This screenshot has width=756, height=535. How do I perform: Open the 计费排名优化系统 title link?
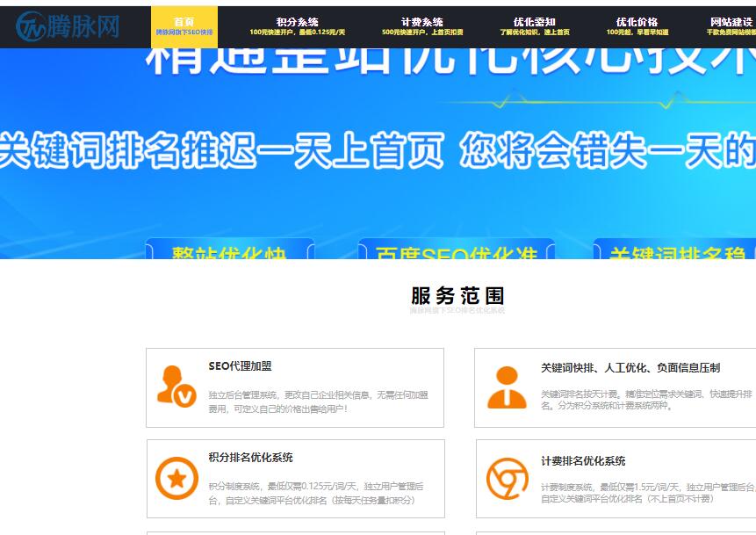[583, 461]
